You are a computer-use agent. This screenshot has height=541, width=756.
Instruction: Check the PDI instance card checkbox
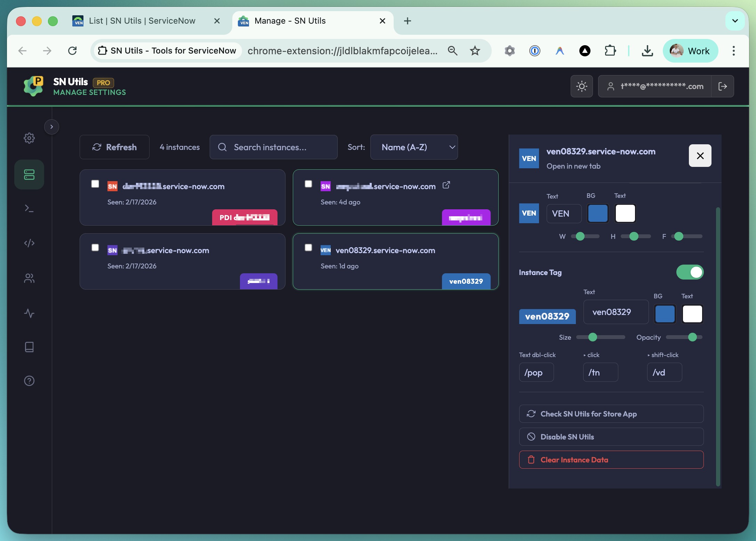(95, 184)
